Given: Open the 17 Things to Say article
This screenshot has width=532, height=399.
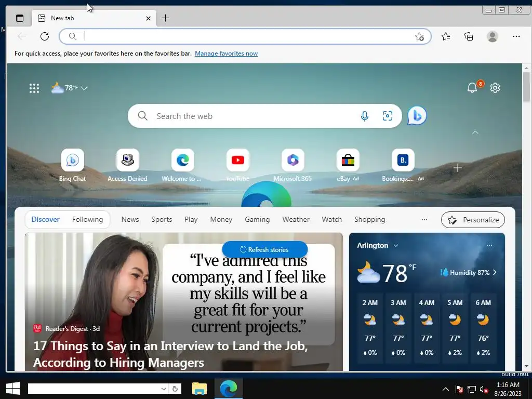Looking at the screenshot, I should [170, 354].
